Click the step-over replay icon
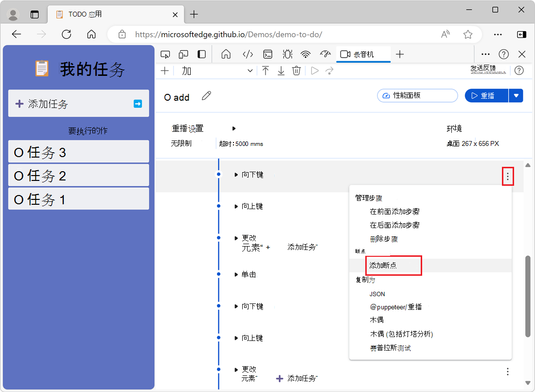This screenshot has width=535, height=392. (330, 71)
